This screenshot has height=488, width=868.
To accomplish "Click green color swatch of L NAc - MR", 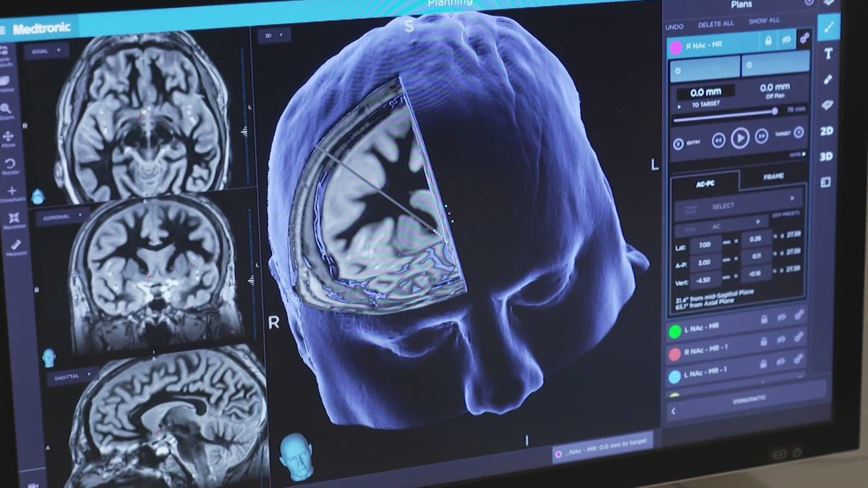I will [x=675, y=332].
